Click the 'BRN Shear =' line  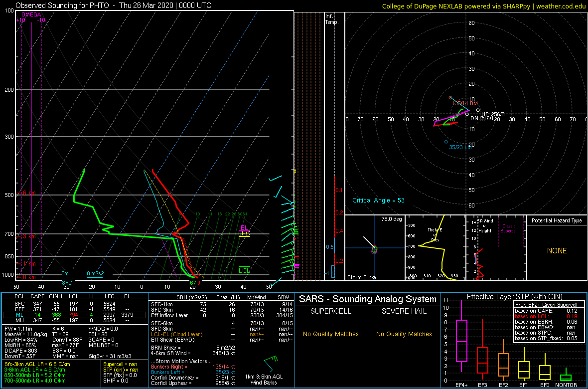(193, 348)
